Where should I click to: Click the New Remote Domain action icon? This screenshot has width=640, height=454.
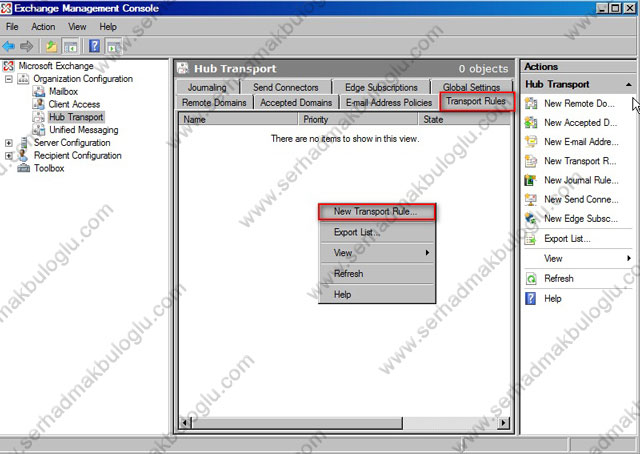[531, 103]
